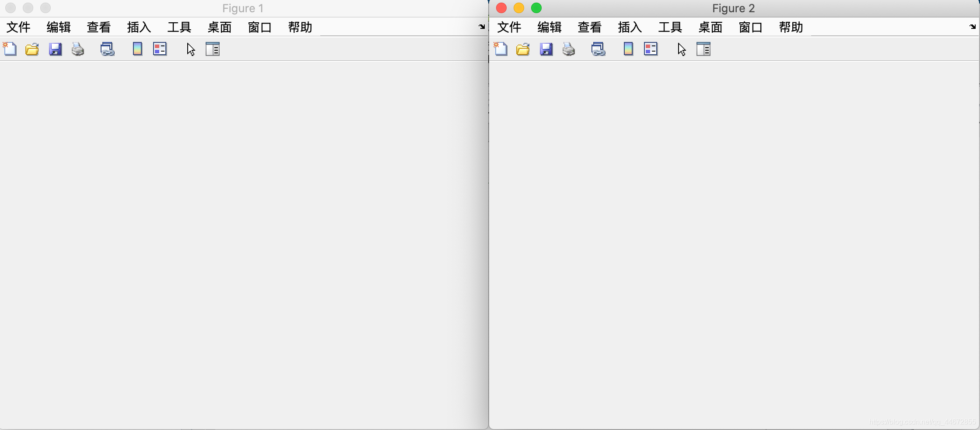Open 文件 menu in Figure 1

click(18, 27)
